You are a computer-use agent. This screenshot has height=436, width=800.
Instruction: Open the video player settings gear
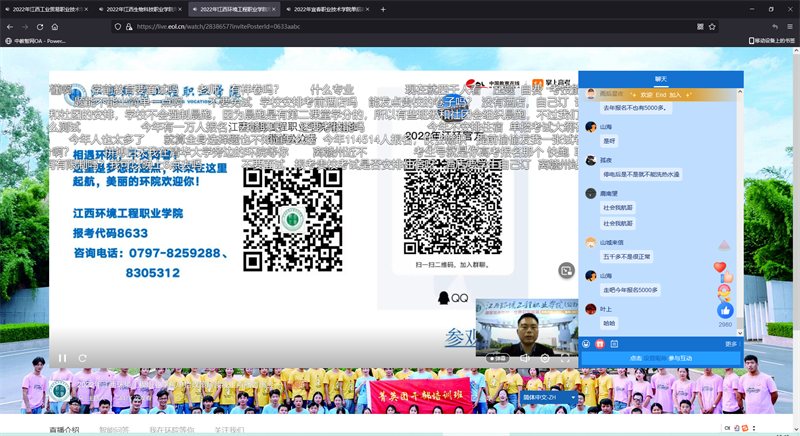[545, 358]
